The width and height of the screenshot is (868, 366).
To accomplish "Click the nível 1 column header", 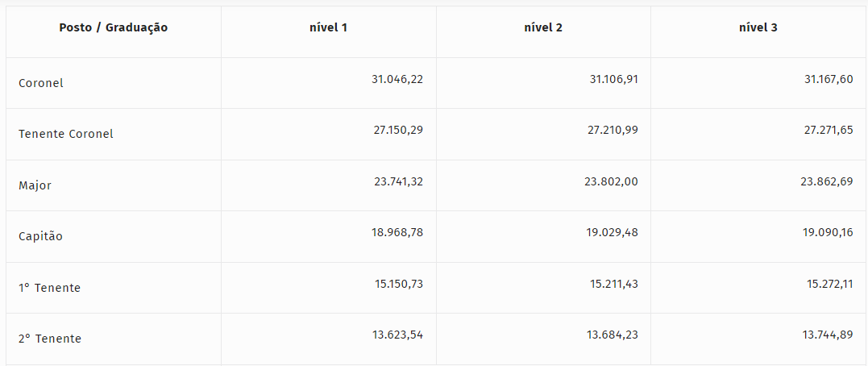I will (x=328, y=27).
